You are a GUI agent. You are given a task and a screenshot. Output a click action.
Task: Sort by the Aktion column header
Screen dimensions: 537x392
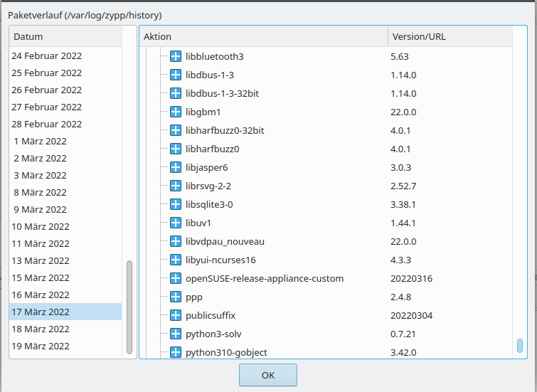(x=264, y=36)
